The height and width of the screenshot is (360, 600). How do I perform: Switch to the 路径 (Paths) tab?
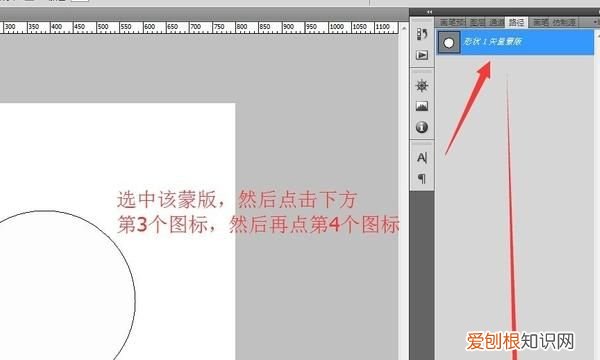click(516, 22)
